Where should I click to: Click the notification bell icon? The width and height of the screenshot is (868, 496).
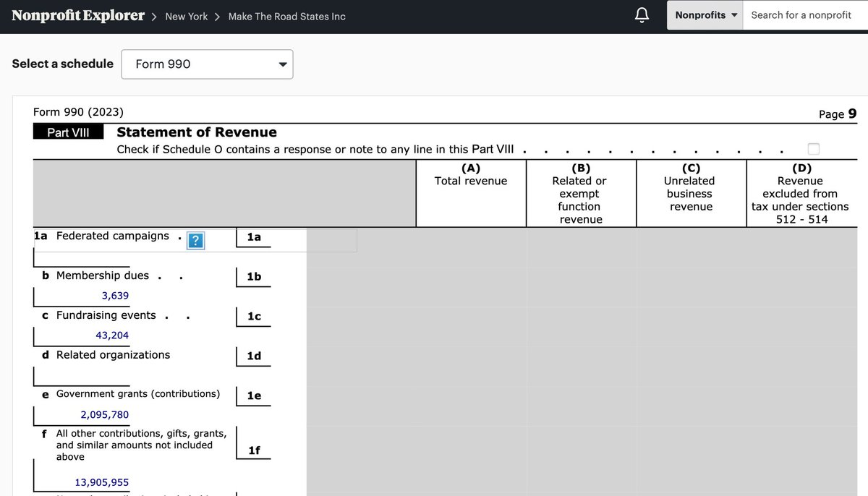(642, 15)
